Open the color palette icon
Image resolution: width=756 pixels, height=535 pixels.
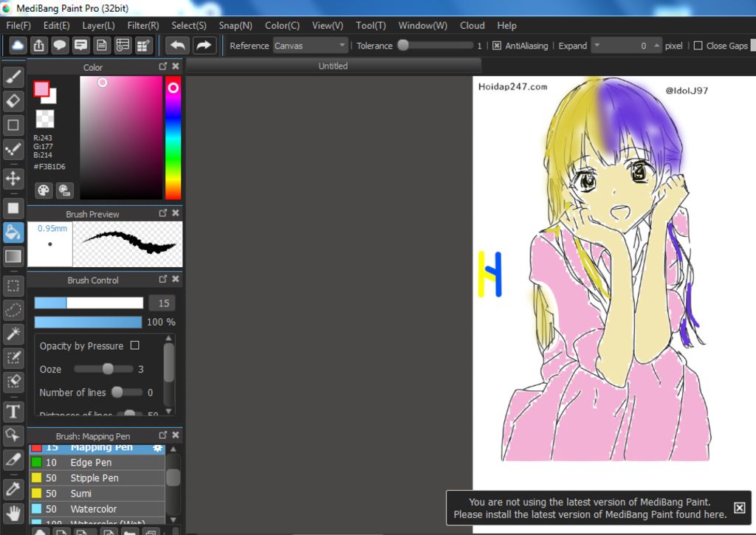pyautogui.click(x=44, y=190)
